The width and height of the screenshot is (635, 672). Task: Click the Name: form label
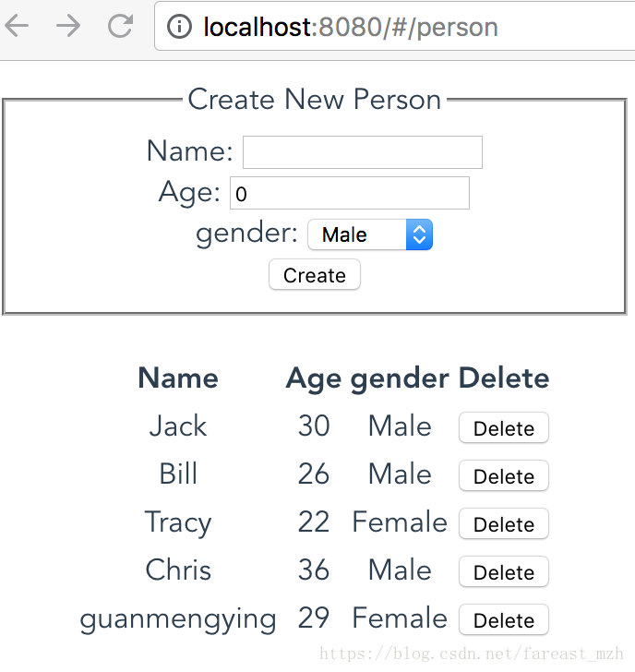click(x=189, y=151)
